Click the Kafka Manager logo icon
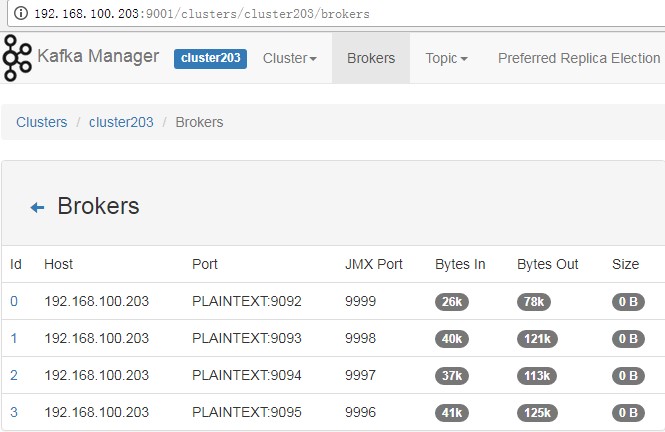The image size is (665, 432). (x=17, y=58)
